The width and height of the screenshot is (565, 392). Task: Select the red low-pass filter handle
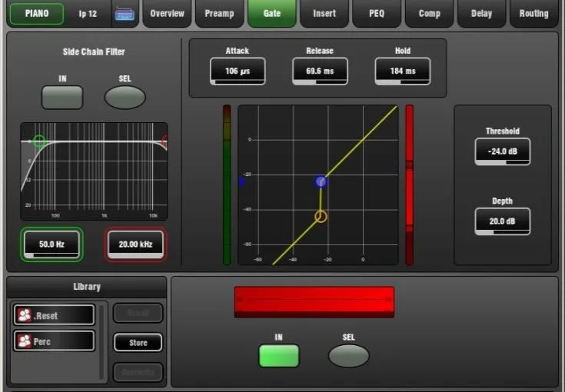tap(164, 141)
